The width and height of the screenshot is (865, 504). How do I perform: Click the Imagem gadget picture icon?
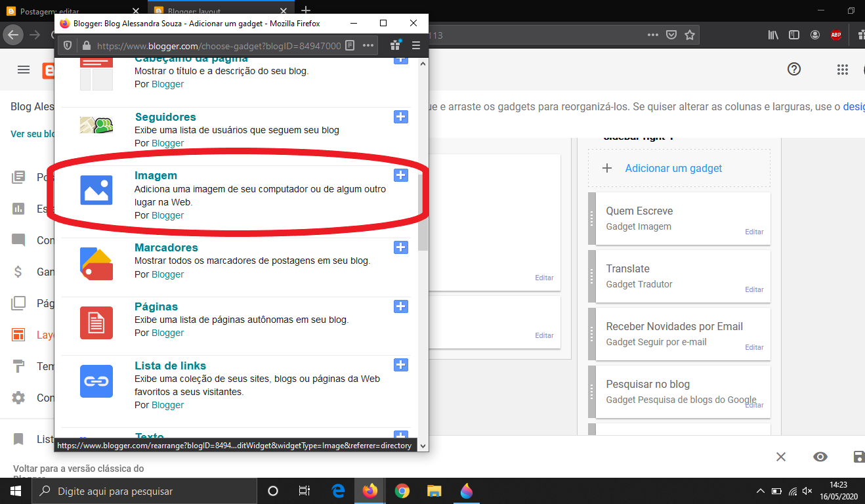point(96,190)
